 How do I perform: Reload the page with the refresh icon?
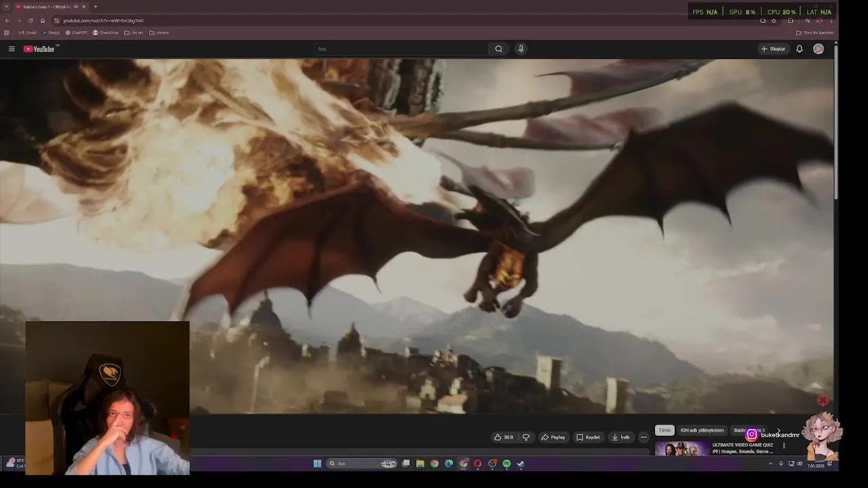(31, 20)
